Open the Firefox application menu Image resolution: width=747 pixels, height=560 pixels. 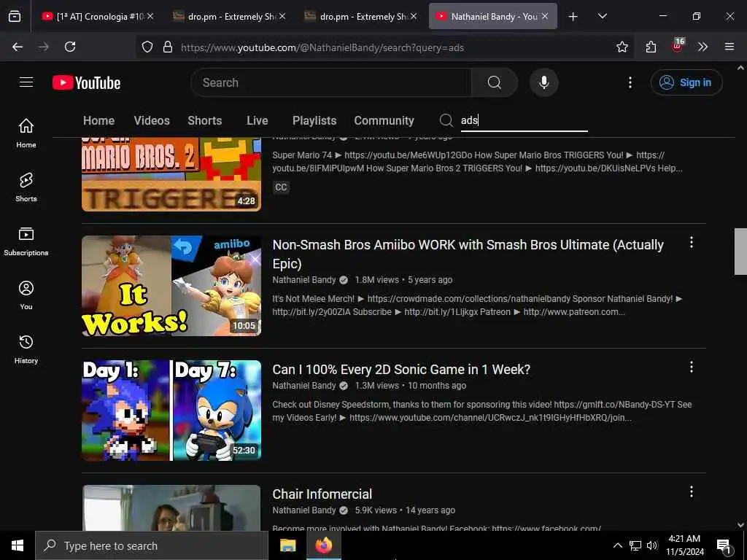[x=729, y=47]
